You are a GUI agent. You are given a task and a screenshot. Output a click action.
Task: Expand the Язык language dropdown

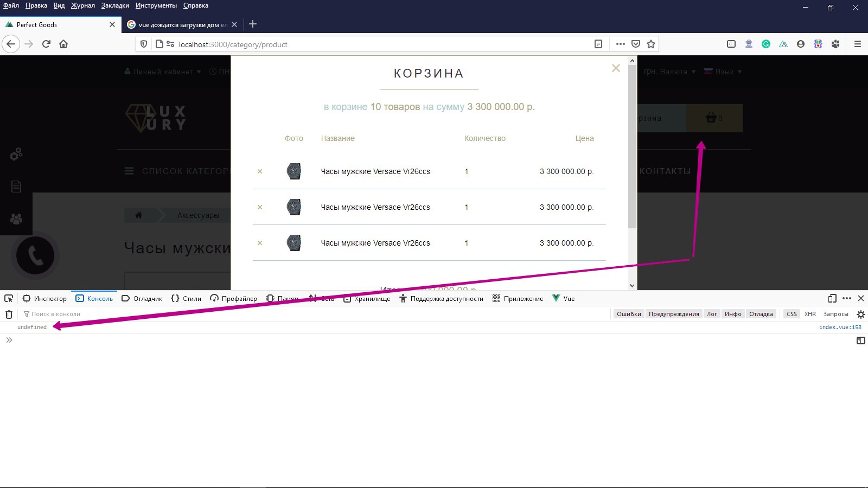(x=723, y=72)
